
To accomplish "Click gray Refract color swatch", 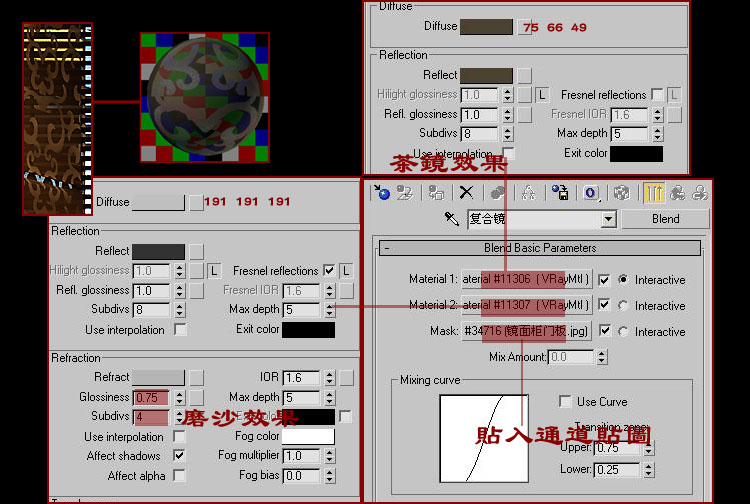I will (x=158, y=377).
